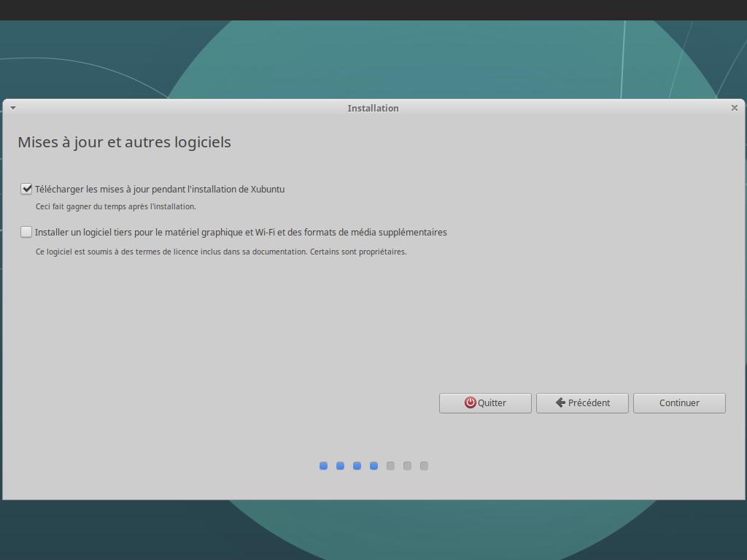The height and width of the screenshot is (560, 747).
Task: Click the left arrow icon on Précédent
Action: coord(560,402)
